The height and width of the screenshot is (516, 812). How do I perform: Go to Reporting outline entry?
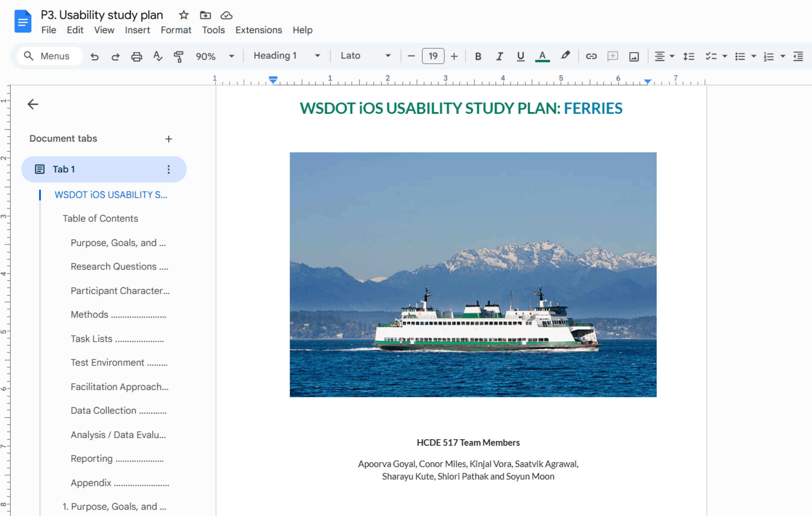click(117, 459)
